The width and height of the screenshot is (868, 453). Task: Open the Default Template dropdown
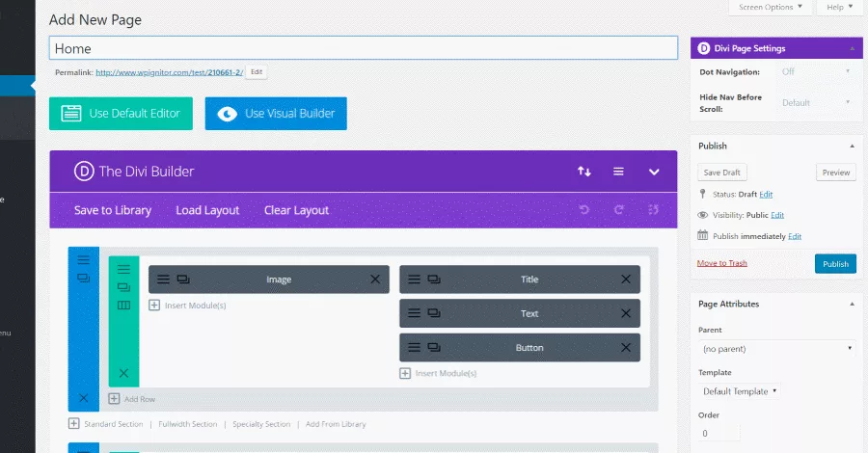(739, 391)
